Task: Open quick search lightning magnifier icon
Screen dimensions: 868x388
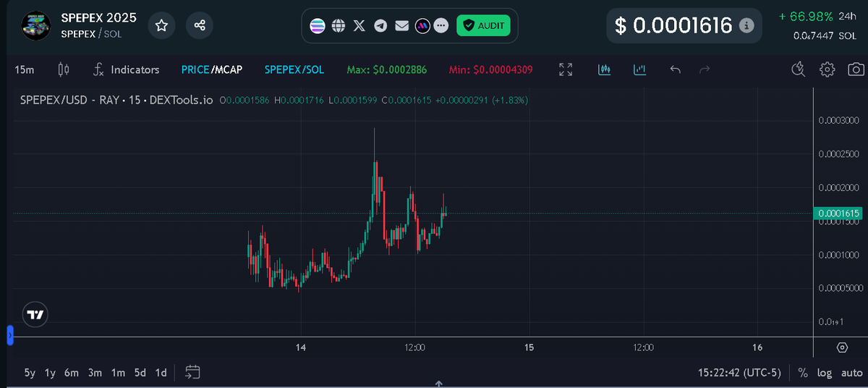Action: [799, 69]
